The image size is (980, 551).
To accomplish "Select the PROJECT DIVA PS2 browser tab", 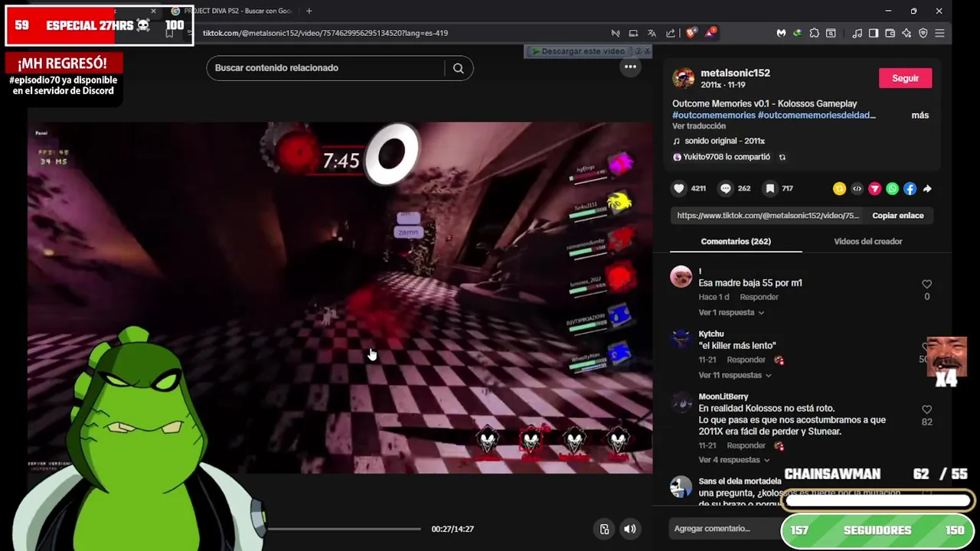I will pos(232,11).
